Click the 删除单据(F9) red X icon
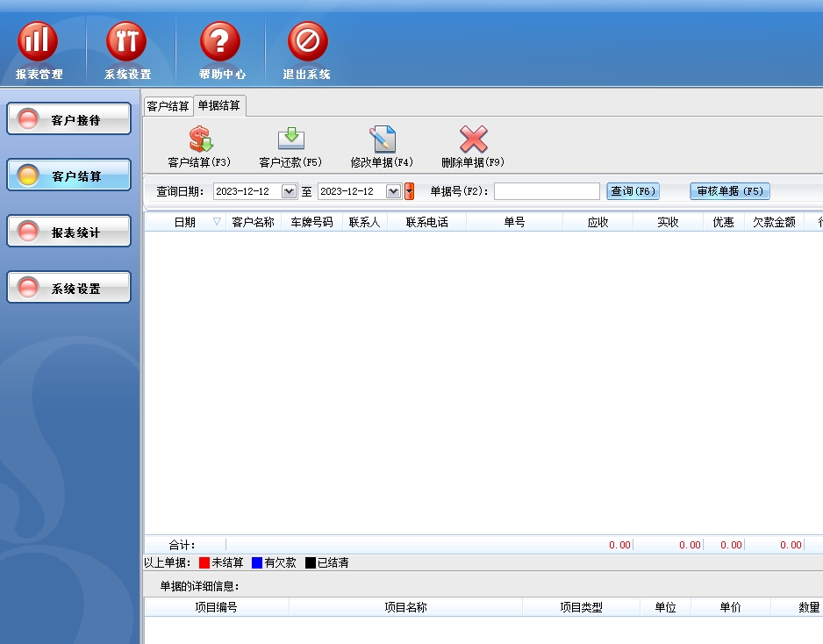The width and height of the screenshot is (823, 644). pos(473,140)
